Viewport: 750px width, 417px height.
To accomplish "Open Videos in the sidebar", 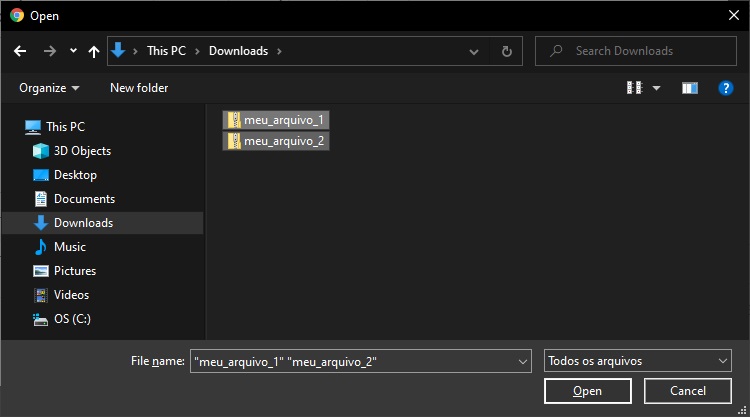I will pos(71,295).
